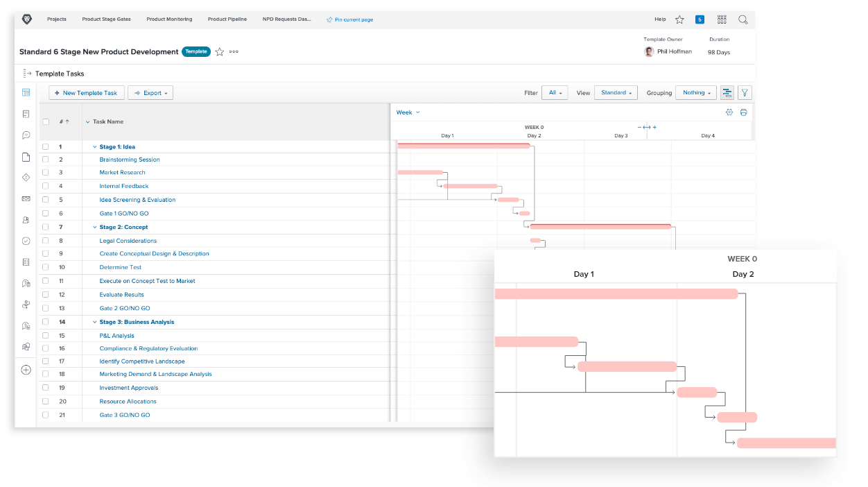Image resolution: width=868 pixels, height=487 pixels.
Task: Collapse Stage 3: Business Analysis chevron
Action: [94, 322]
